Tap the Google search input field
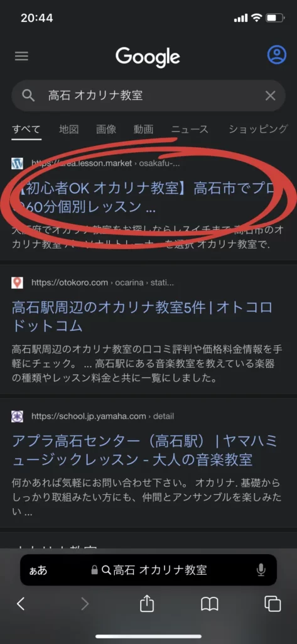 click(x=148, y=96)
